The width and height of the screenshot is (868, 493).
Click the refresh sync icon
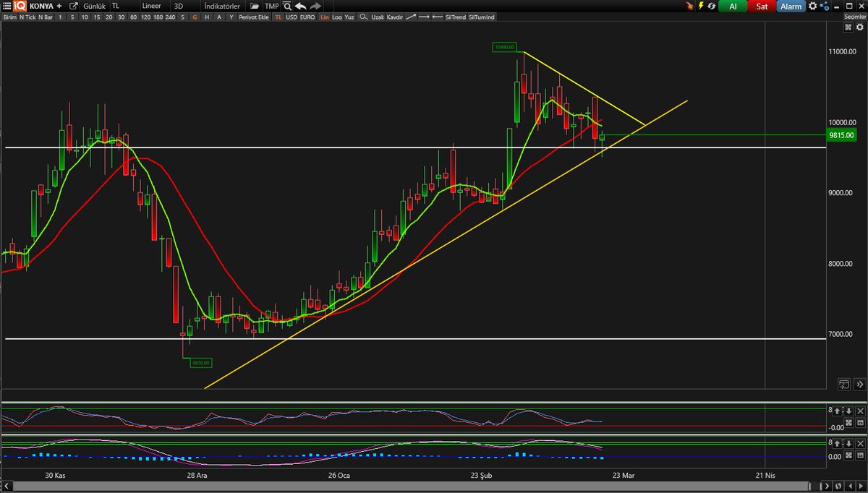pos(712,6)
